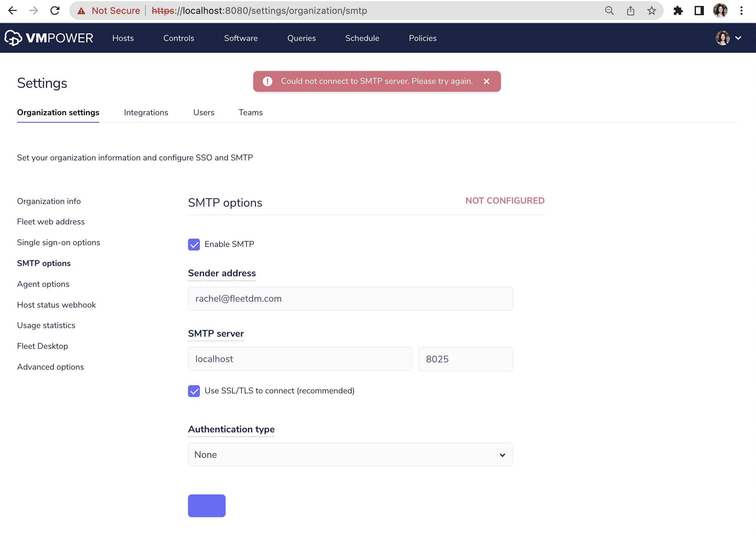The width and height of the screenshot is (756, 538).
Task: Navigate to Single sign-on options
Action: click(59, 242)
